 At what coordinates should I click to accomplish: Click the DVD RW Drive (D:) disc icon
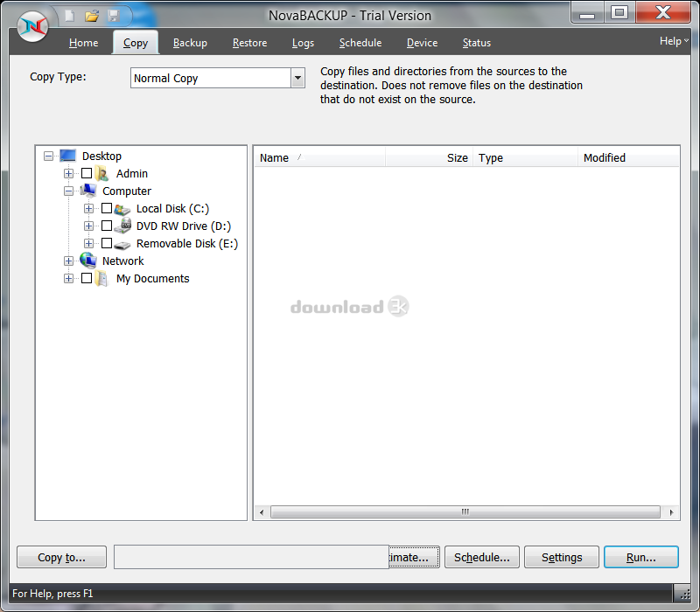pyautogui.click(x=122, y=226)
